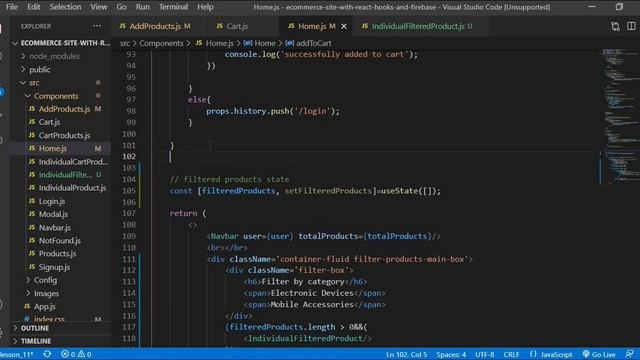Switch to the AddProducts.js tab
Viewport: 640px width, 360px height.
[x=155, y=26]
